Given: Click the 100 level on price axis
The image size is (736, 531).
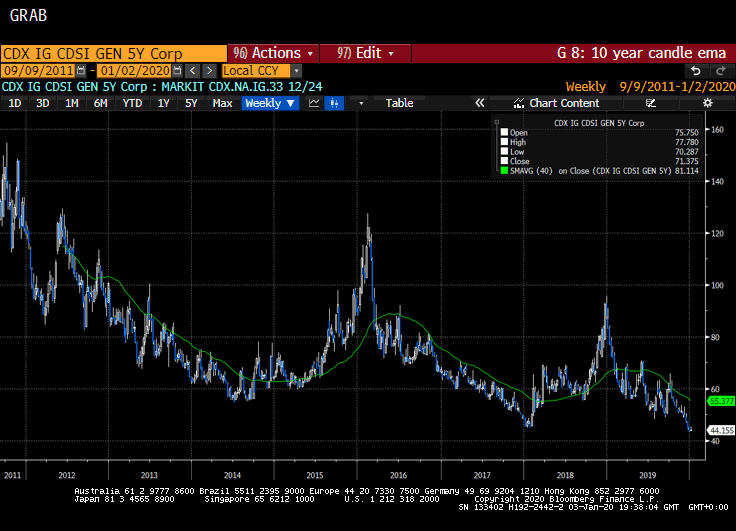Looking at the screenshot, I should tap(717, 285).
